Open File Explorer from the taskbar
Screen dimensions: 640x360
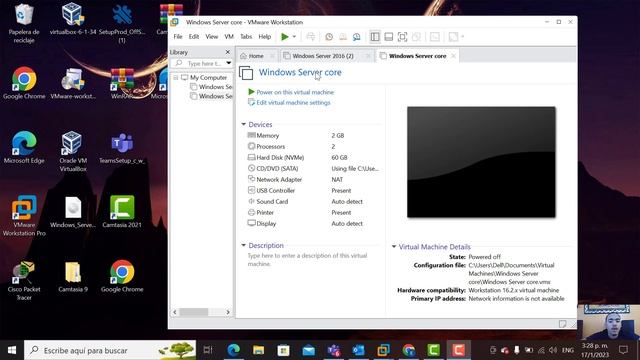pyautogui.click(x=258, y=350)
